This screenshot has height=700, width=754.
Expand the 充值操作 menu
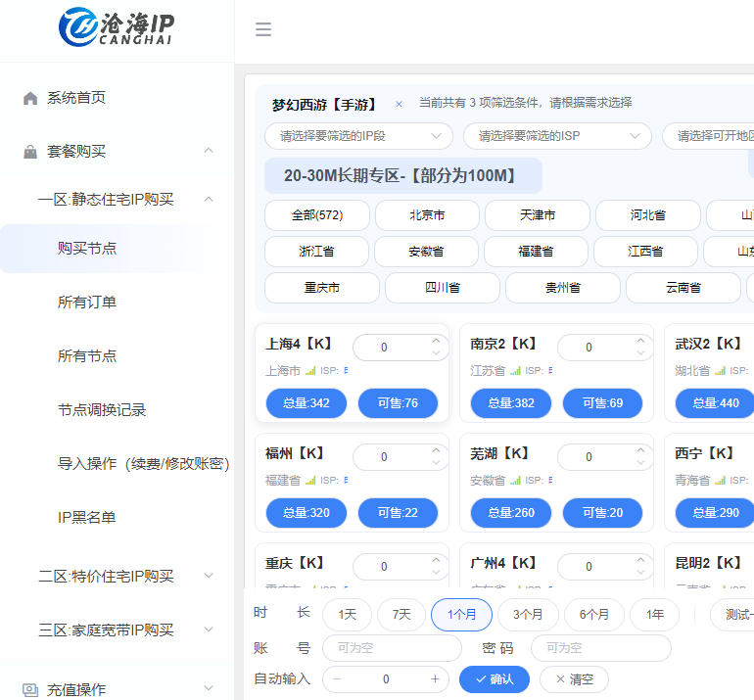tap(209, 688)
